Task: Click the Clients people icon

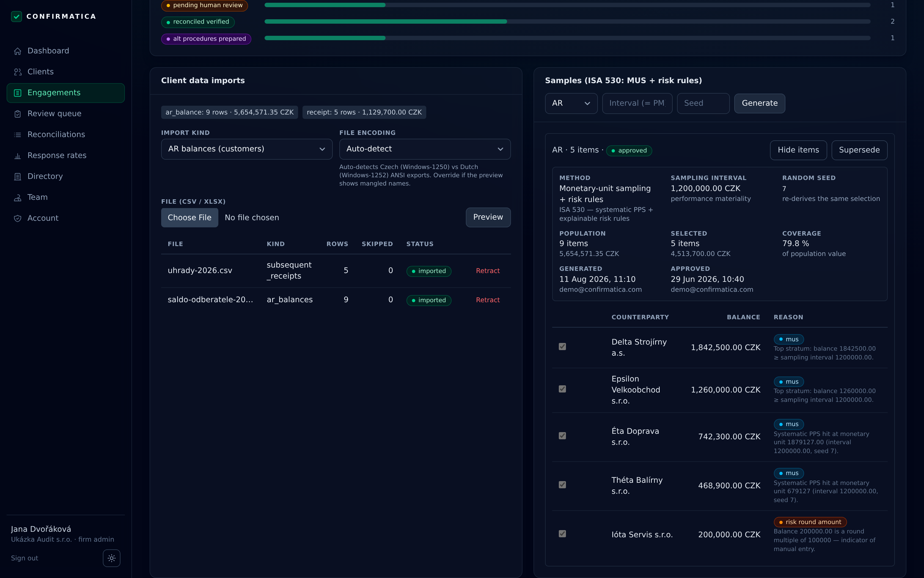Action: tap(18, 72)
